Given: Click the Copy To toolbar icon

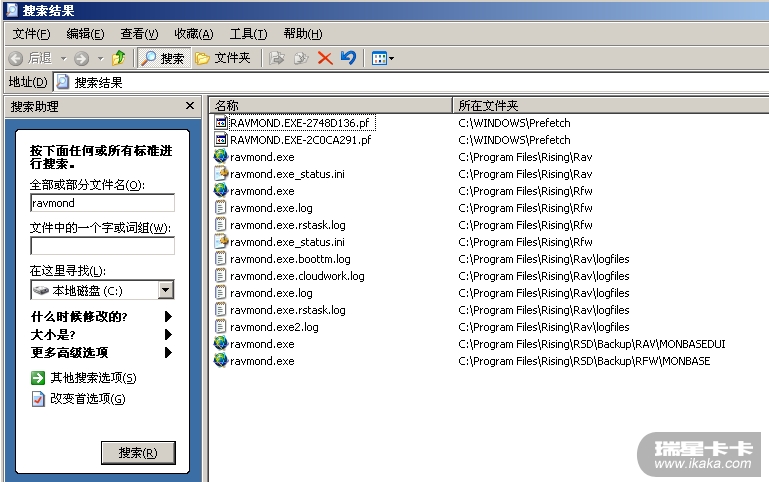Looking at the screenshot, I should 301,58.
